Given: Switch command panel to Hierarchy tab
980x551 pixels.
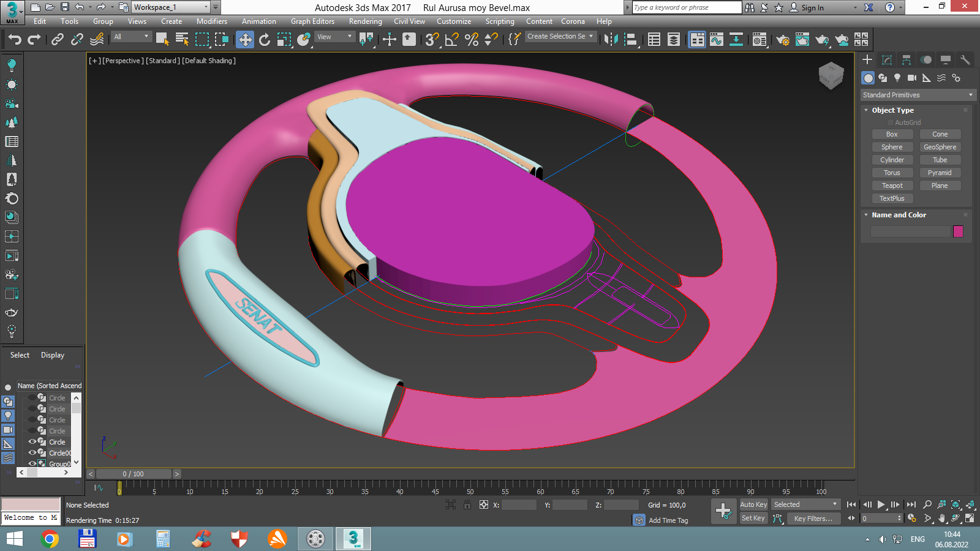Looking at the screenshot, I should click(x=907, y=59).
